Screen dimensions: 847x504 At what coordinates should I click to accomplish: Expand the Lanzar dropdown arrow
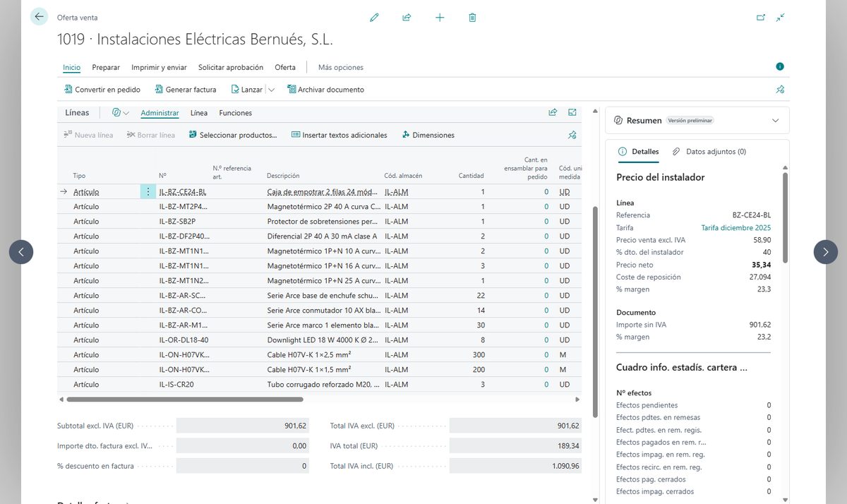[272, 90]
